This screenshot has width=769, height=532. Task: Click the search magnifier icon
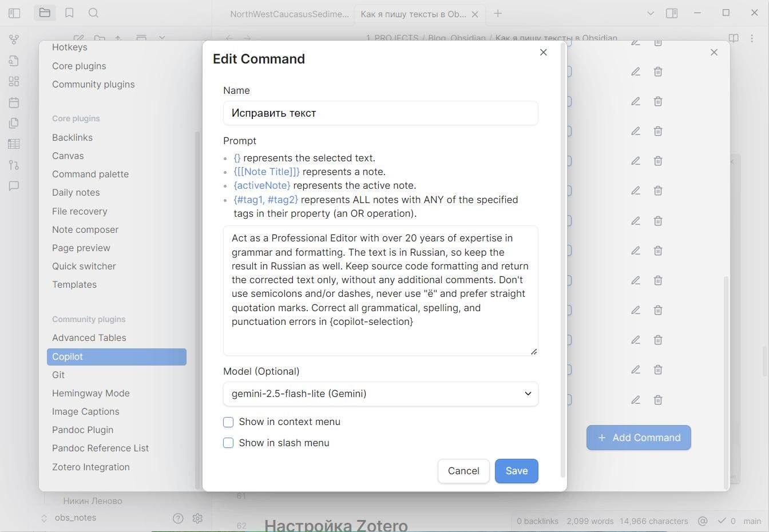(93, 13)
